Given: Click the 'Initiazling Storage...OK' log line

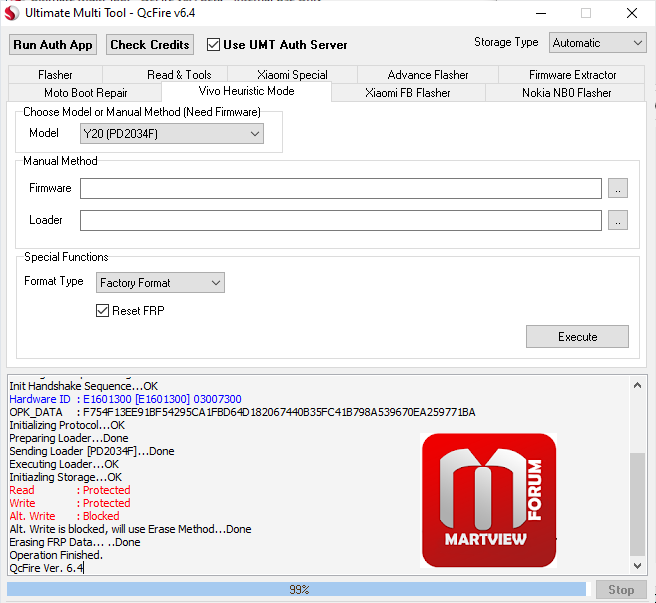Looking at the screenshot, I should click(65, 477).
